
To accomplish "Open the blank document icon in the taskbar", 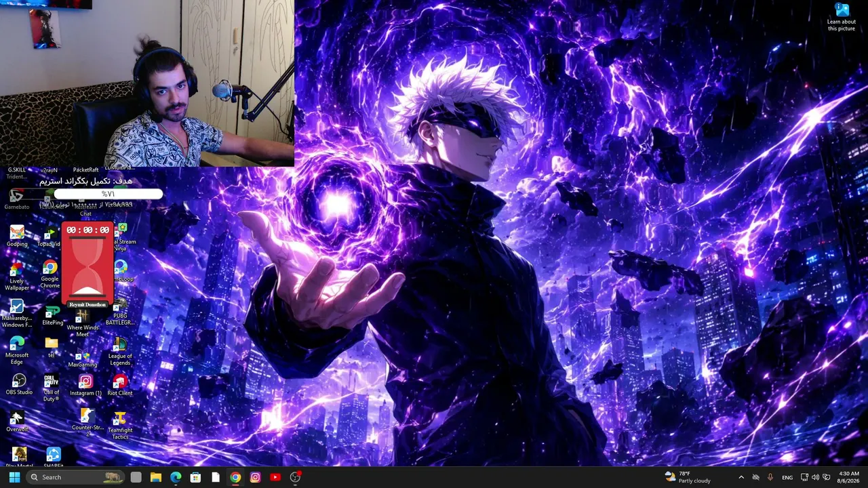I will 216,477.
